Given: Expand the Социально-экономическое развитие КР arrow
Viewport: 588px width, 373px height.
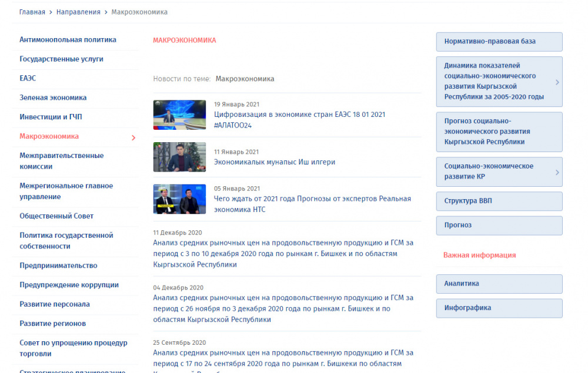Looking at the screenshot, I should pyautogui.click(x=557, y=172).
